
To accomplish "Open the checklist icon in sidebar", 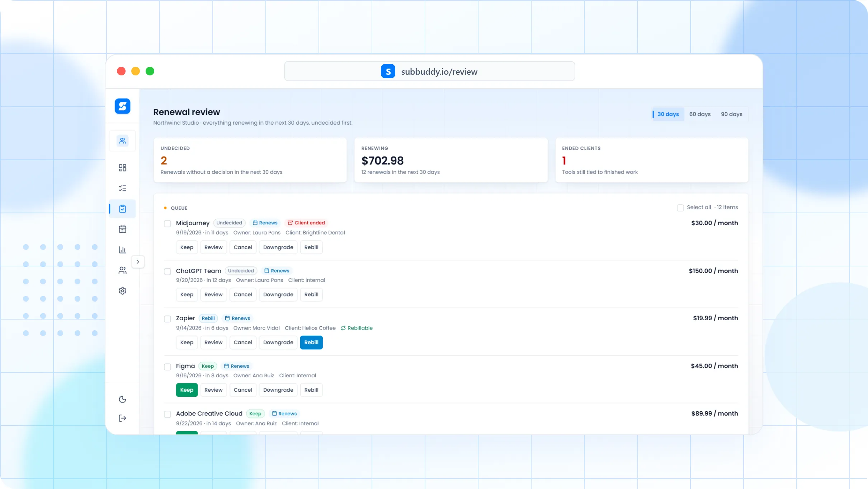I will (x=122, y=188).
